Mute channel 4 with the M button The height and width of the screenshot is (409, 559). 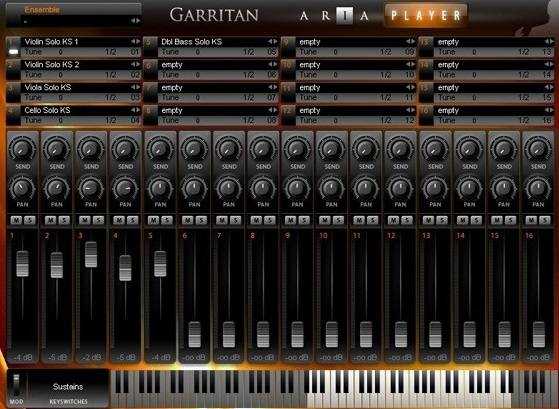tap(119, 220)
